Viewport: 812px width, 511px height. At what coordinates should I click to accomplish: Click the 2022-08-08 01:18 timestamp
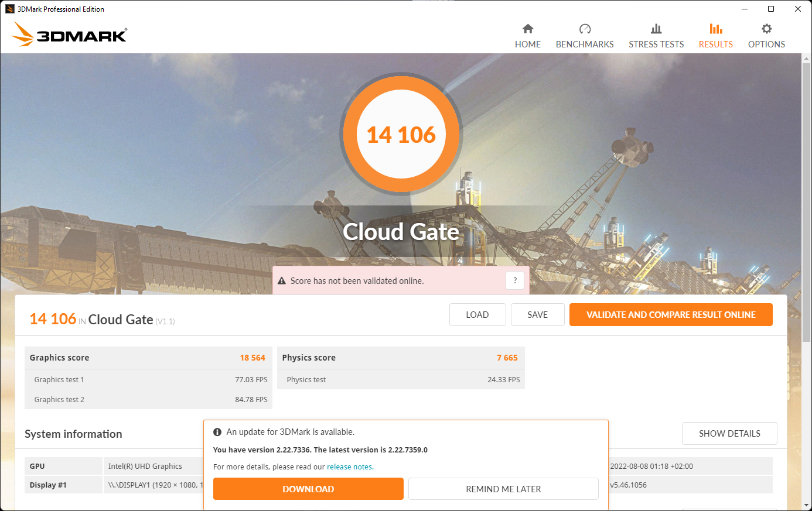click(x=651, y=467)
